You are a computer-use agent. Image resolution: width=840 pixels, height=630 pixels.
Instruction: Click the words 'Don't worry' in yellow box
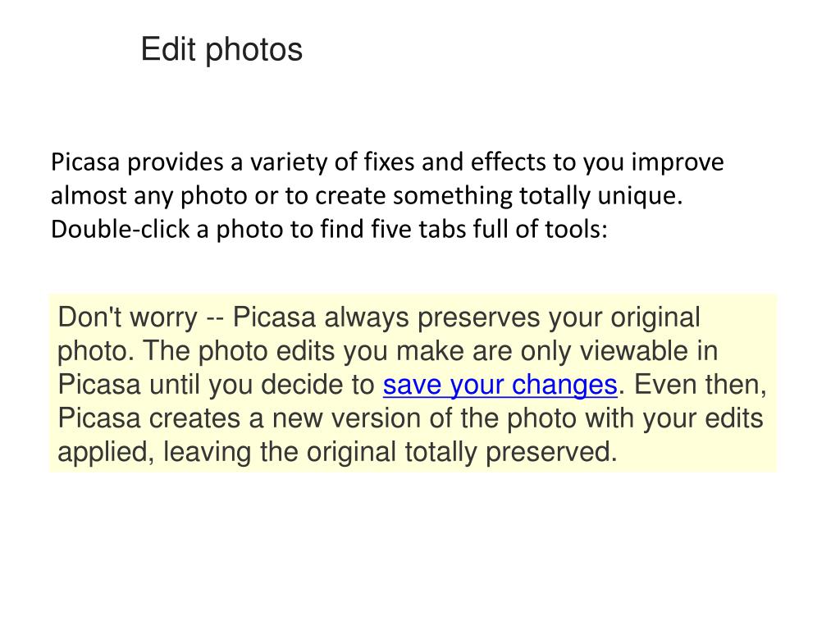pyautogui.click(x=127, y=317)
